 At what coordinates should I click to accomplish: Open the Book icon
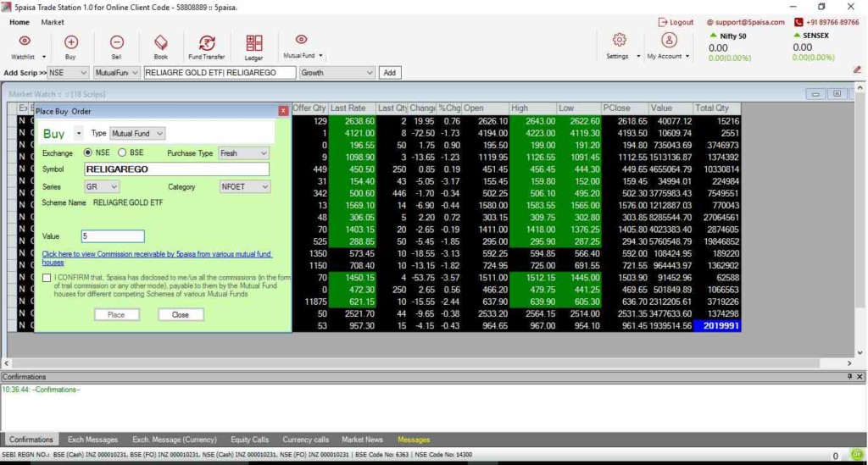click(x=160, y=42)
